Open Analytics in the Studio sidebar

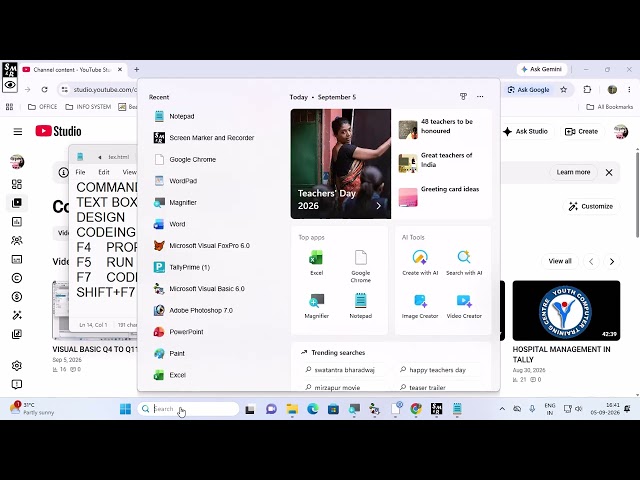click(x=17, y=222)
